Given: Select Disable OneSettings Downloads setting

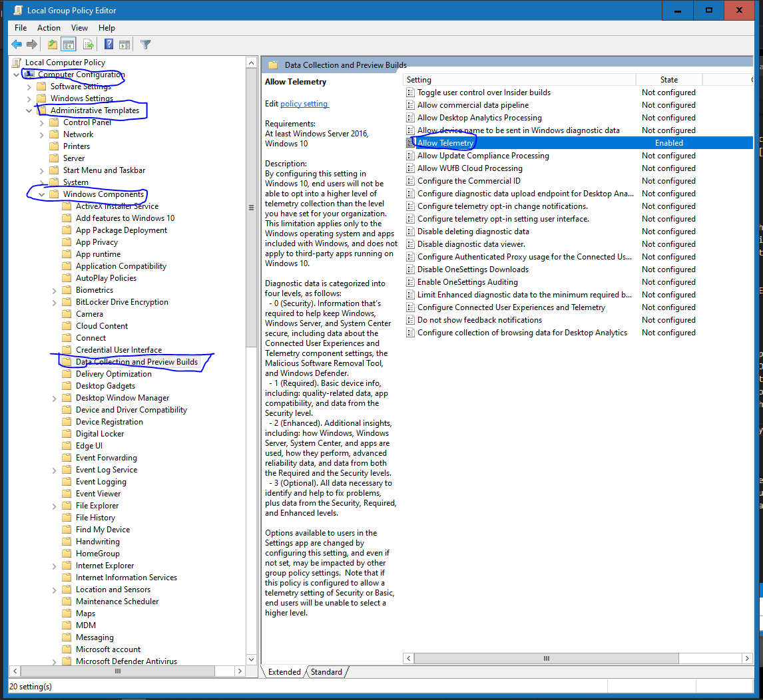Looking at the screenshot, I should [473, 269].
